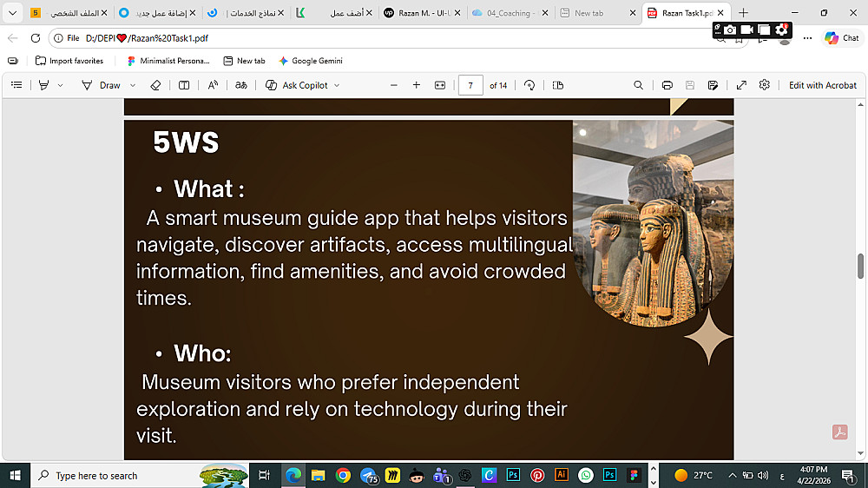Screen dimensions: 868x488
Task: Click the video record icon in capture overlay
Action: (747, 30)
